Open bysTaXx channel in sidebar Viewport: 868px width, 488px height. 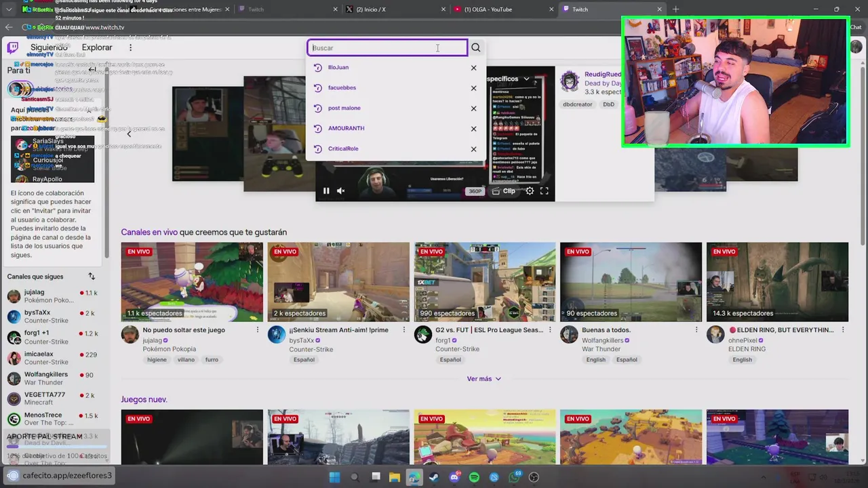click(x=54, y=317)
